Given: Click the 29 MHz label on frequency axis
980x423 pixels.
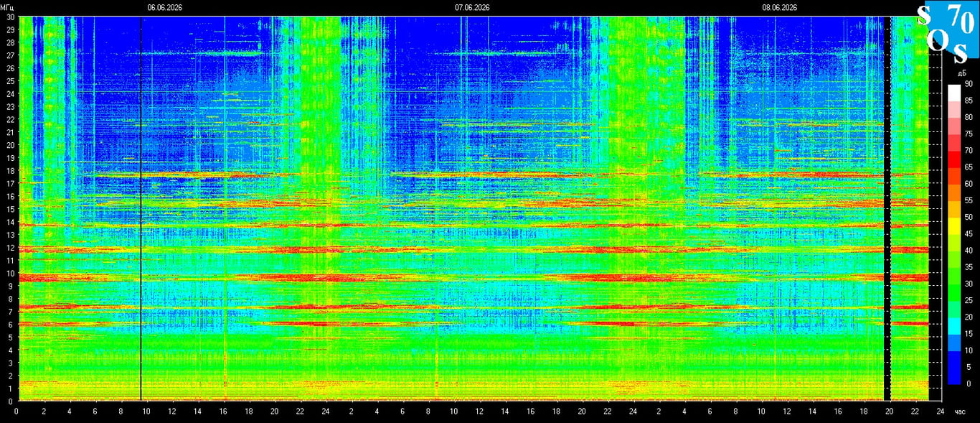Looking at the screenshot, I should 10,29.
